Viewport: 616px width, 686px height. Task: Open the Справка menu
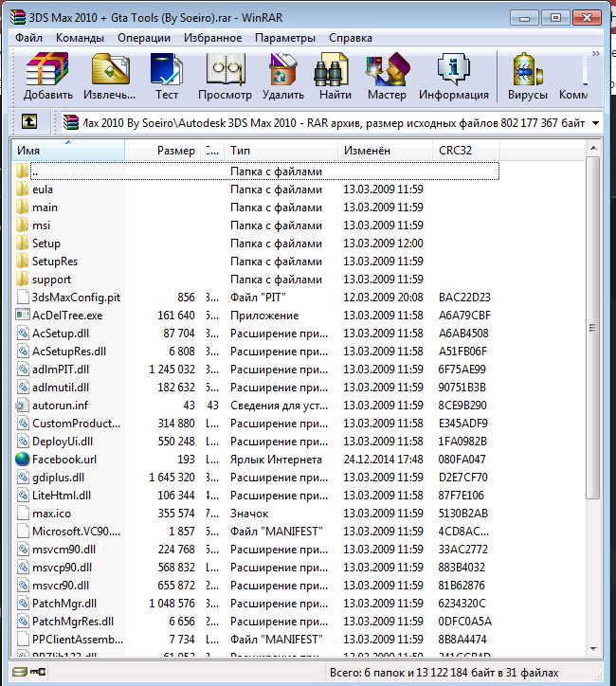(351, 38)
